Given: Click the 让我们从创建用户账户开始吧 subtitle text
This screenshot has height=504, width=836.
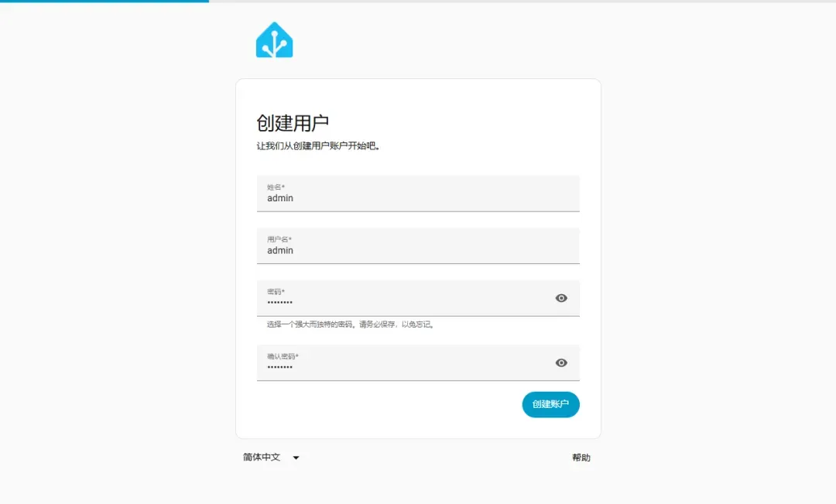Looking at the screenshot, I should point(318,146).
